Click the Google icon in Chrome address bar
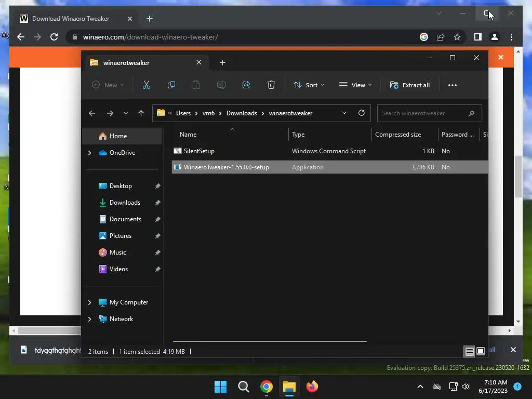 pos(424,37)
